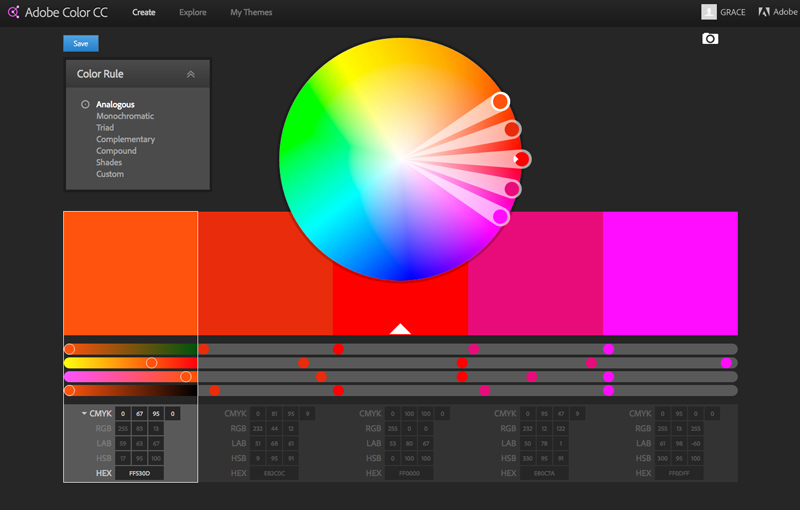Click the Adobe logo icon in header
The height and width of the screenshot is (510, 800).
coord(764,12)
